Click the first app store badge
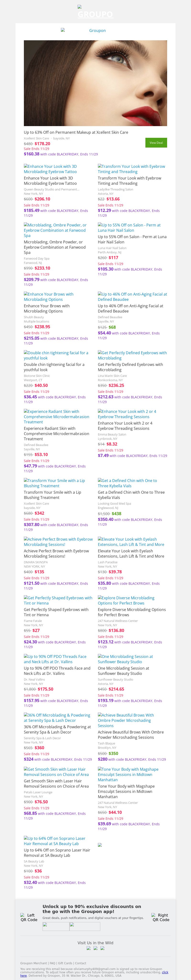 [56, 926]
